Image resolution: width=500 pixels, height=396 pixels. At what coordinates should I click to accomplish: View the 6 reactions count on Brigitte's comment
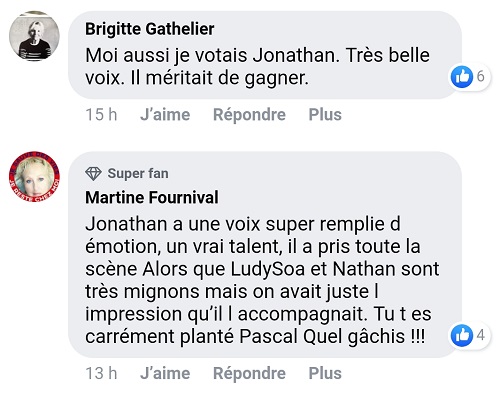480,76
